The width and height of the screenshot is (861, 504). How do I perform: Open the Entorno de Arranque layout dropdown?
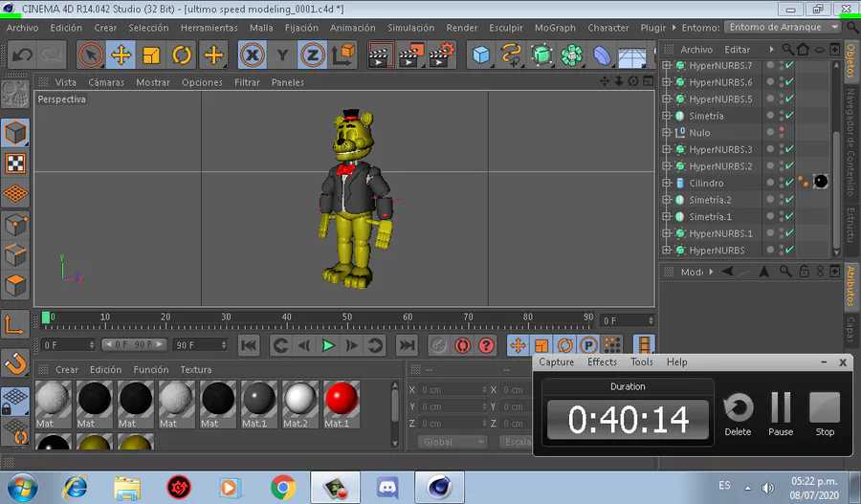click(x=783, y=28)
